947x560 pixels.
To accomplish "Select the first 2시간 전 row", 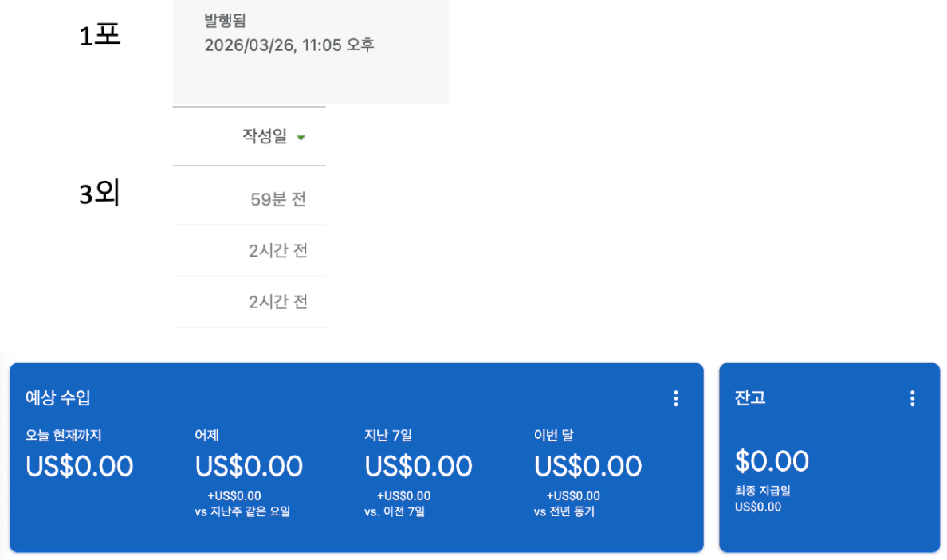I will coord(278,251).
